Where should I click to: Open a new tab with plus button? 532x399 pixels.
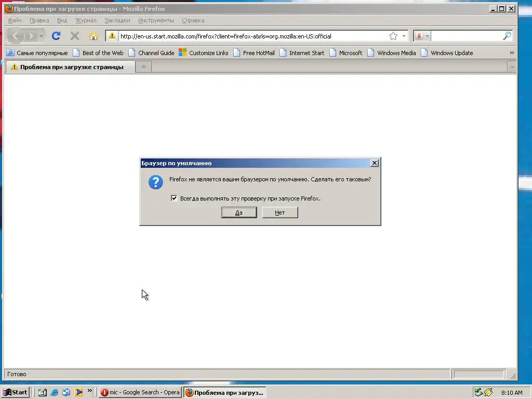point(144,67)
